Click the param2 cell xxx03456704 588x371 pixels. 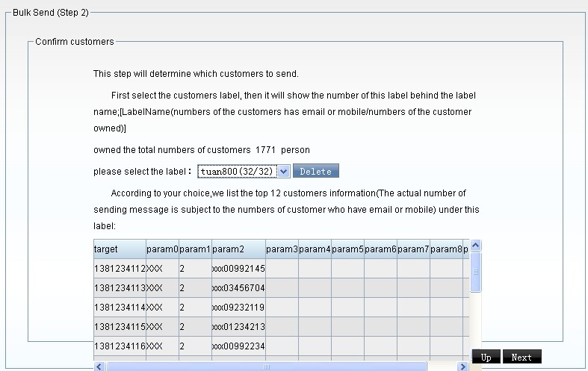(238, 287)
